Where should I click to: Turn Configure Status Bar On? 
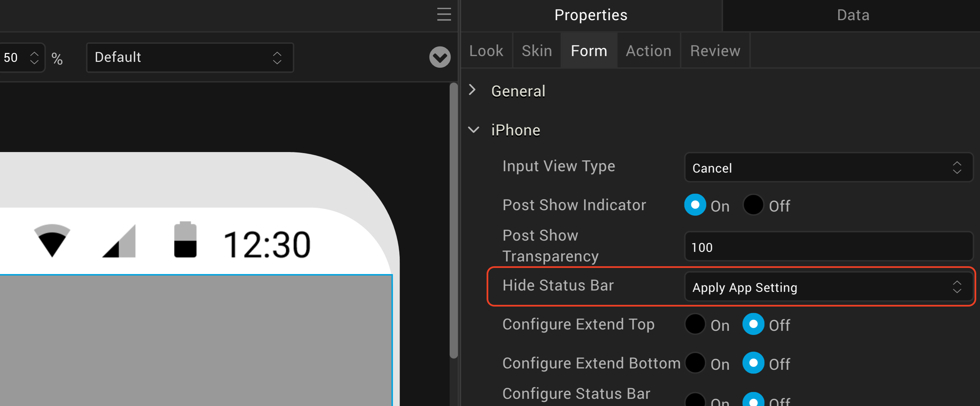tap(695, 401)
